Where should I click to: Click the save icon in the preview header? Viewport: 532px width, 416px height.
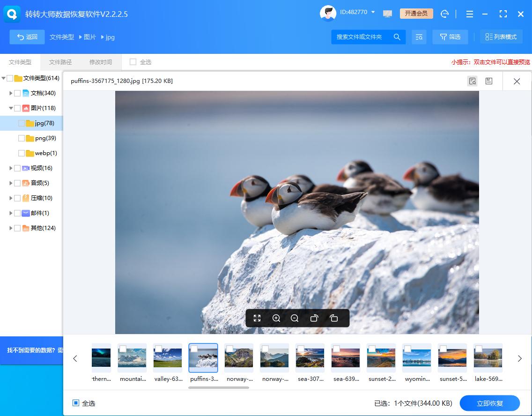pyautogui.click(x=488, y=81)
